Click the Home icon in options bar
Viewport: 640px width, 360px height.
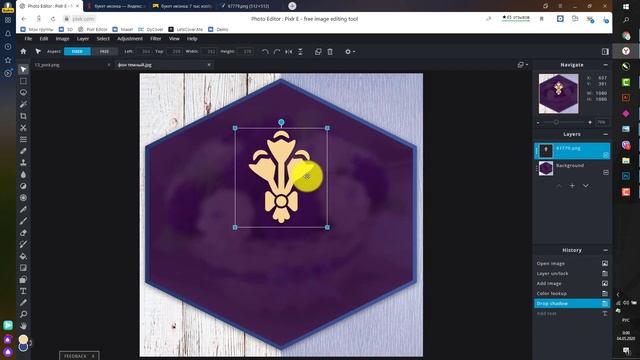[23, 51]
